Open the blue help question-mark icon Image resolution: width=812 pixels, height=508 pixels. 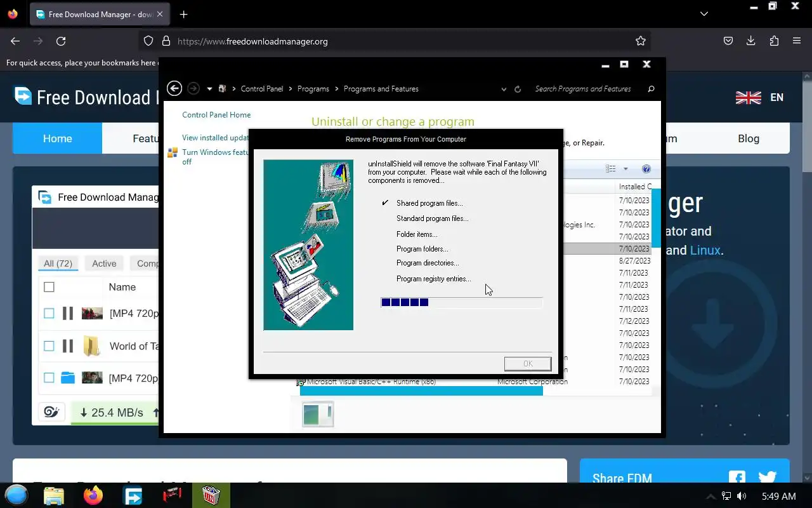[x=646, y=169]
